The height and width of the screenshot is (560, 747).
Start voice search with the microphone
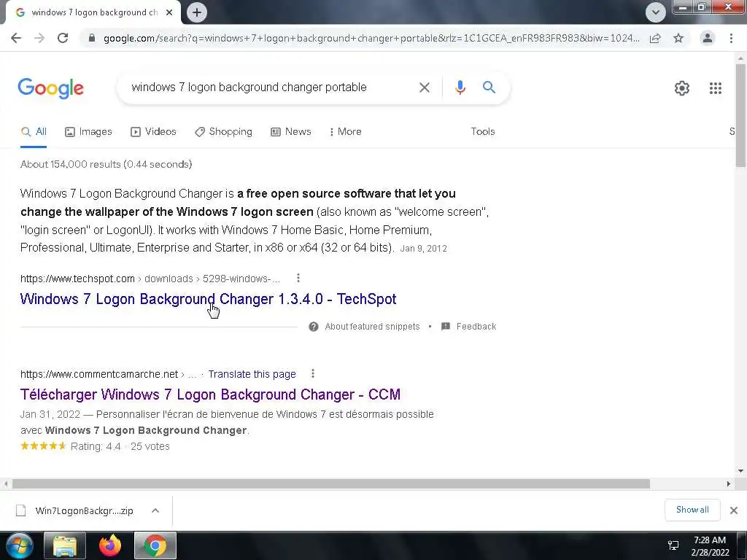pos(460,87)
